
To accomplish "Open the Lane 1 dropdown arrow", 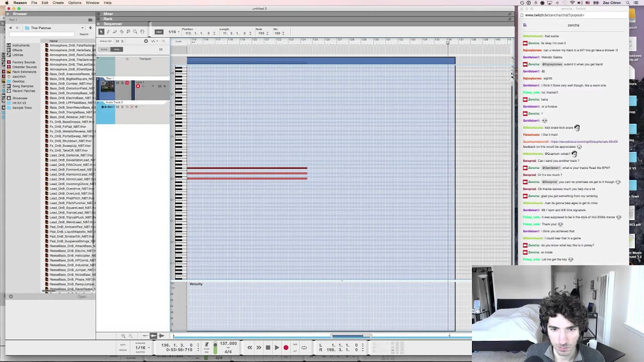I will (153, 86).
